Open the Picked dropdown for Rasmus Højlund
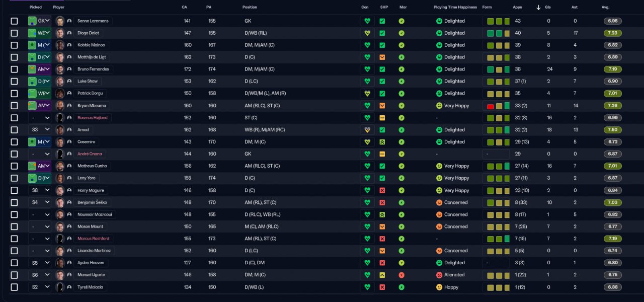Image resolution: width=644 pixels, height=302 pixels. [x=40, y=118]
